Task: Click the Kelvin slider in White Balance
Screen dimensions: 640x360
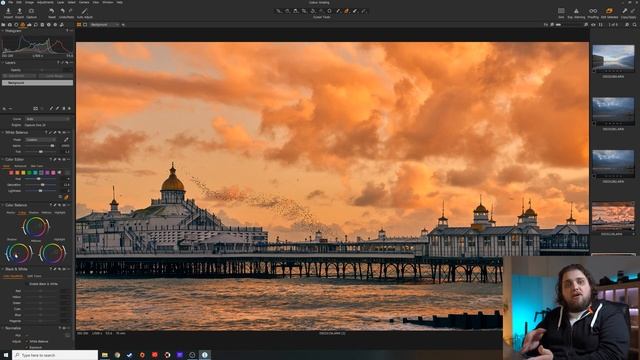Action: pos(40,146)
